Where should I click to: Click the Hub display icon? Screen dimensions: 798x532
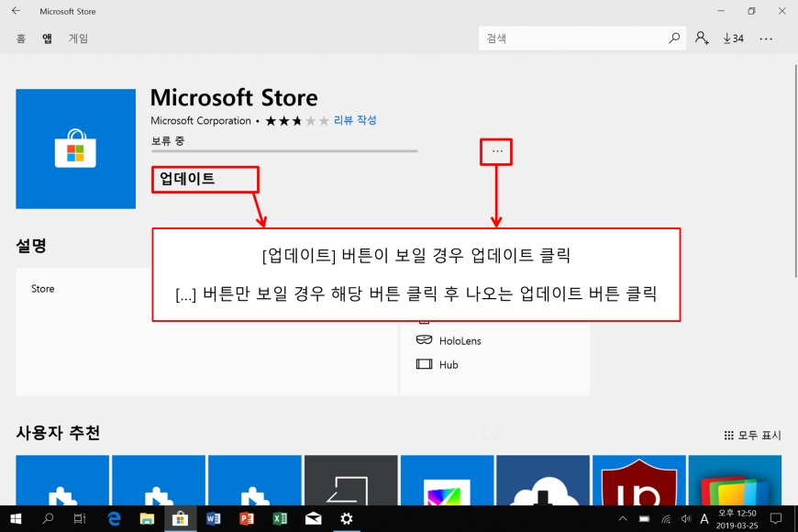coord(424,364)
